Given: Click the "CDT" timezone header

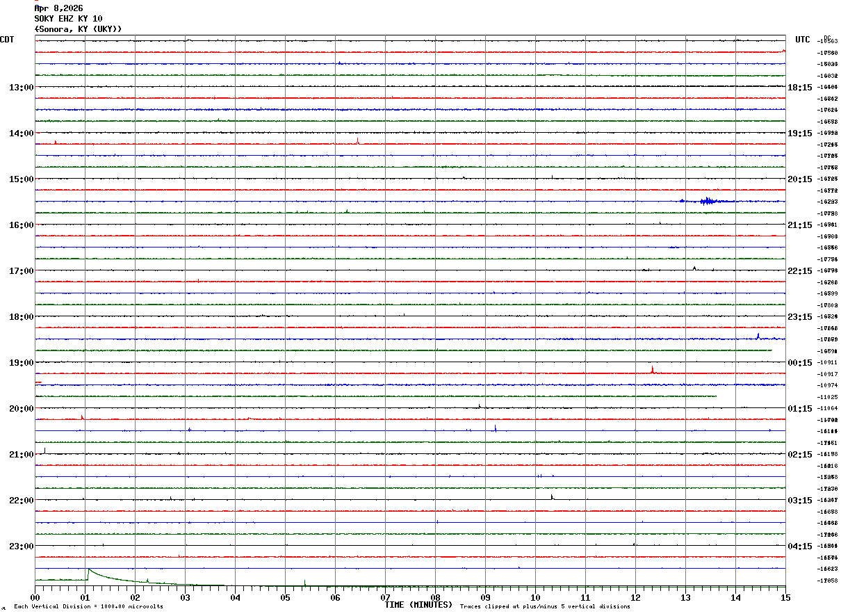Looking at the screenshot, I should coord(7,40).
